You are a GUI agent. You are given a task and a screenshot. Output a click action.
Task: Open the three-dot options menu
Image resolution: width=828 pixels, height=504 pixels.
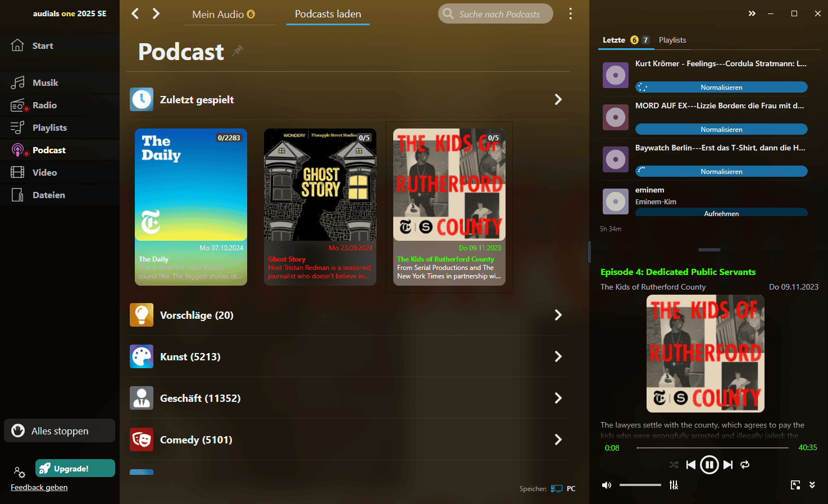point(570,14)
